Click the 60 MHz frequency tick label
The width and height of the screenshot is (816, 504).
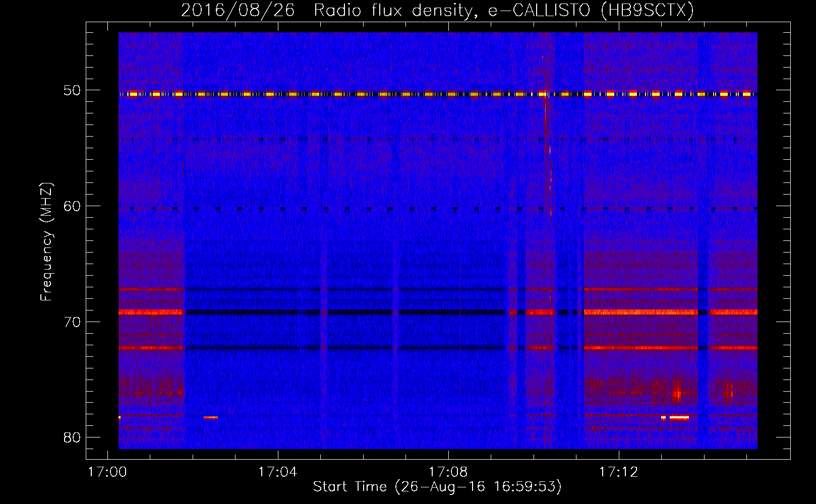[x=72, y=206]
